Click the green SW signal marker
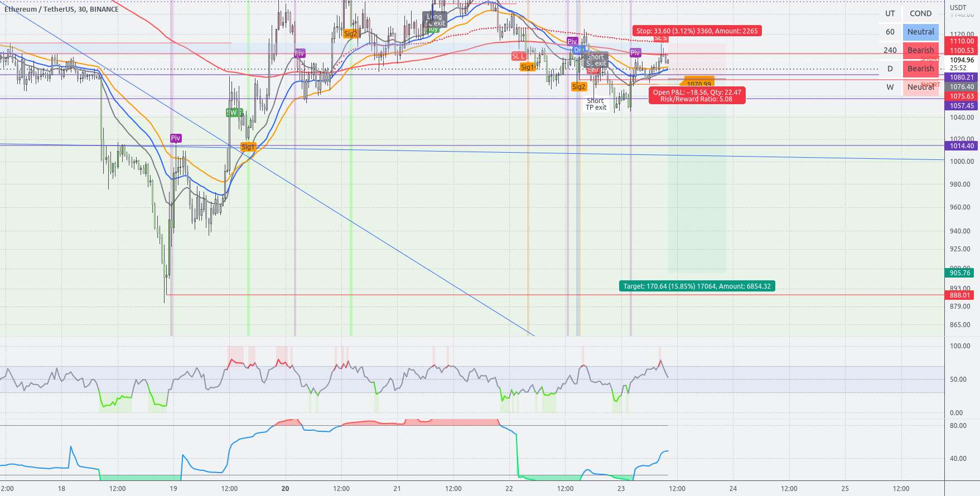The height and width of the screenshot is (496, 980). (234, 113)
